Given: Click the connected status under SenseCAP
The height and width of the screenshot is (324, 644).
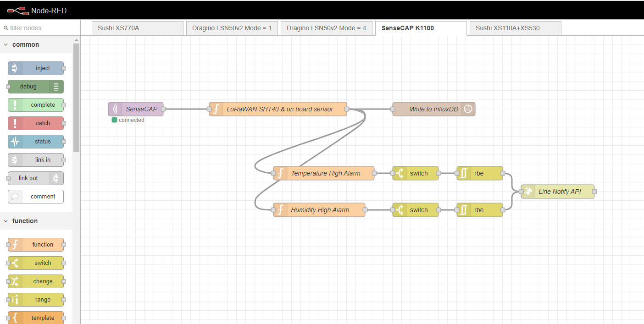Looking at the screenshot, I should (128, 120).
